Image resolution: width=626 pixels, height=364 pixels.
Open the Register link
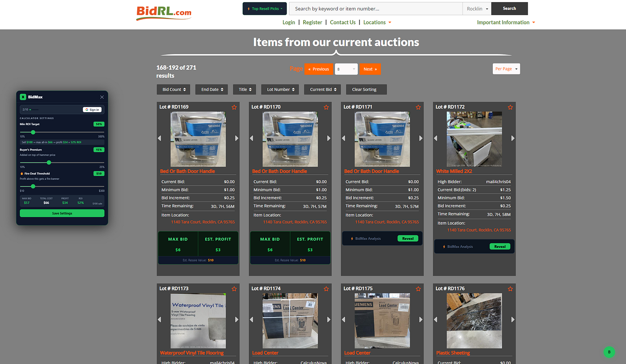point(313,22)
